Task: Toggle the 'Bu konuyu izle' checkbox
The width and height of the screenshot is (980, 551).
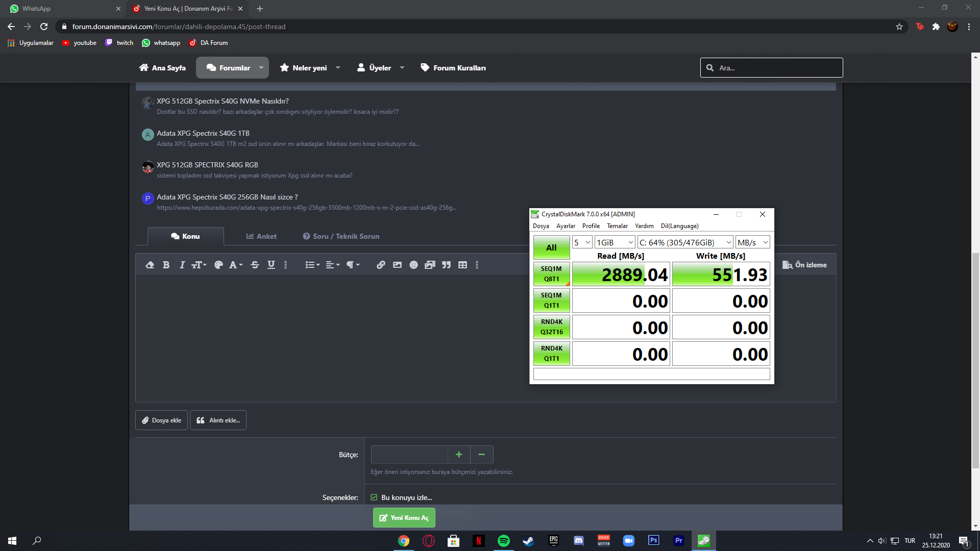Action: [374, 497]
